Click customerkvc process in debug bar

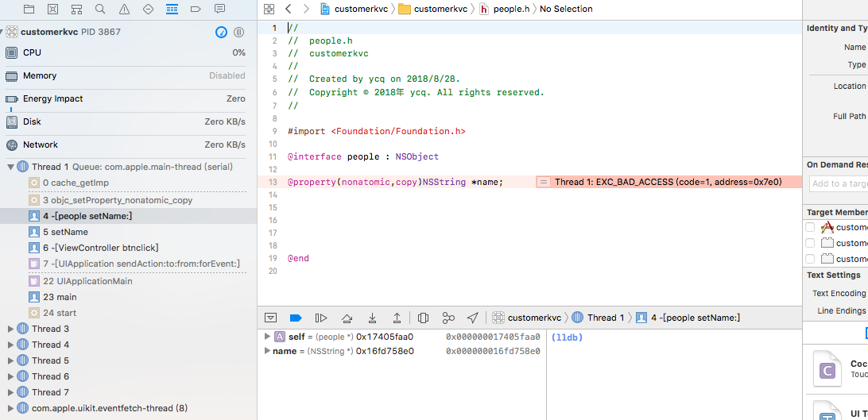(x=527, y=318)
